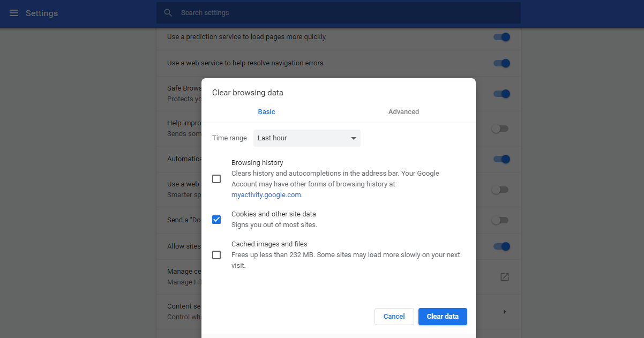The width and height of the screenshot is (644, 338).
Task: Switch to the Advanced tab
Action: pos(403,112)
